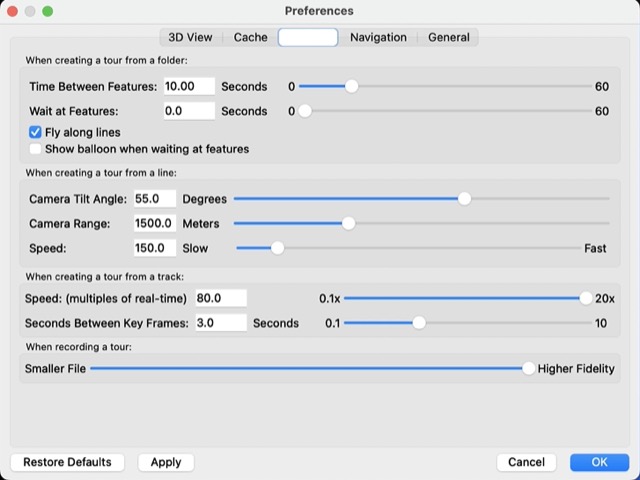Click the Time Between Features input field

click(189, 87)
